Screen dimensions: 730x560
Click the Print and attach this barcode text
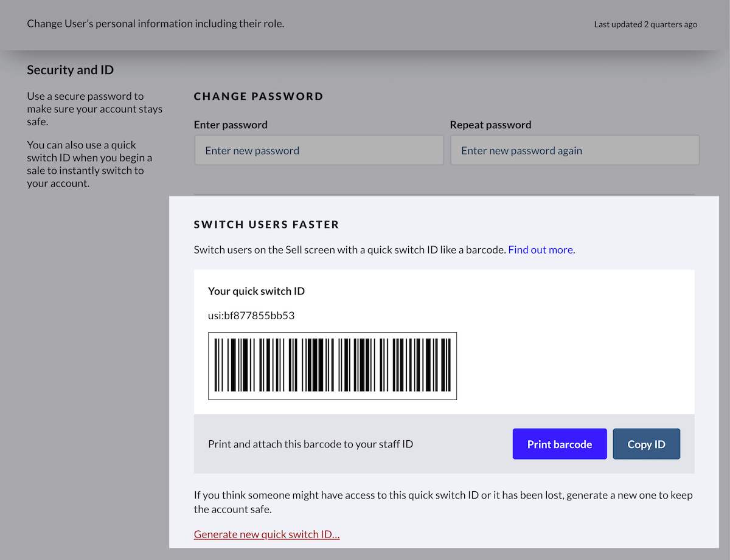pos(310,444)
